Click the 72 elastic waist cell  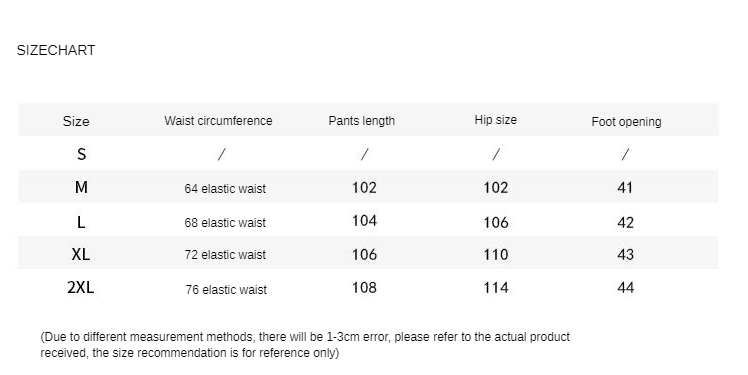pos(225,255)
